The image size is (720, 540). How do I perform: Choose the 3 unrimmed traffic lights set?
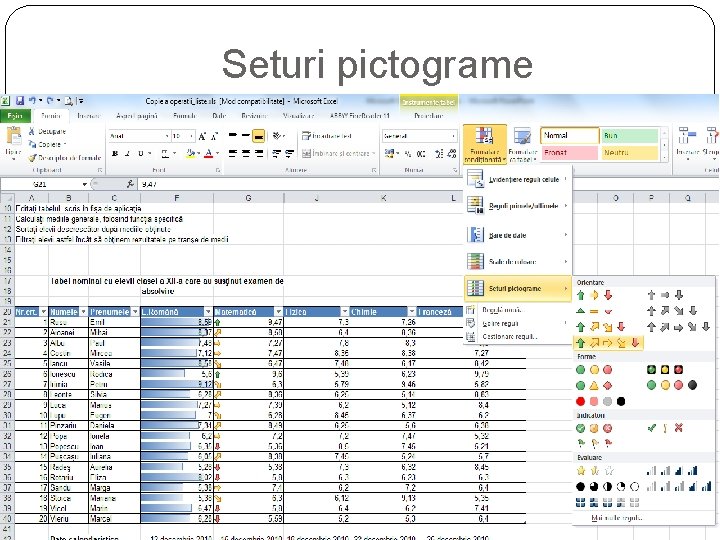coord(594,370)
